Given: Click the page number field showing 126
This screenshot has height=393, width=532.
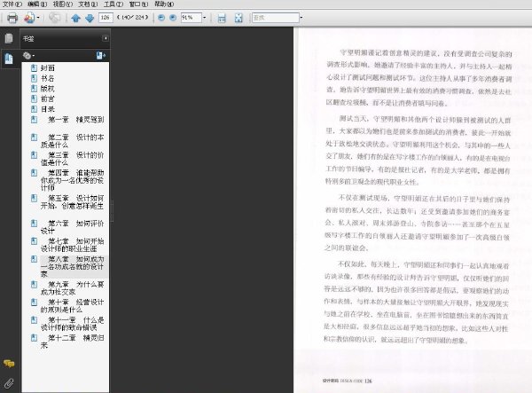Looking at the screenshot, I should click(x=106, y=18).
